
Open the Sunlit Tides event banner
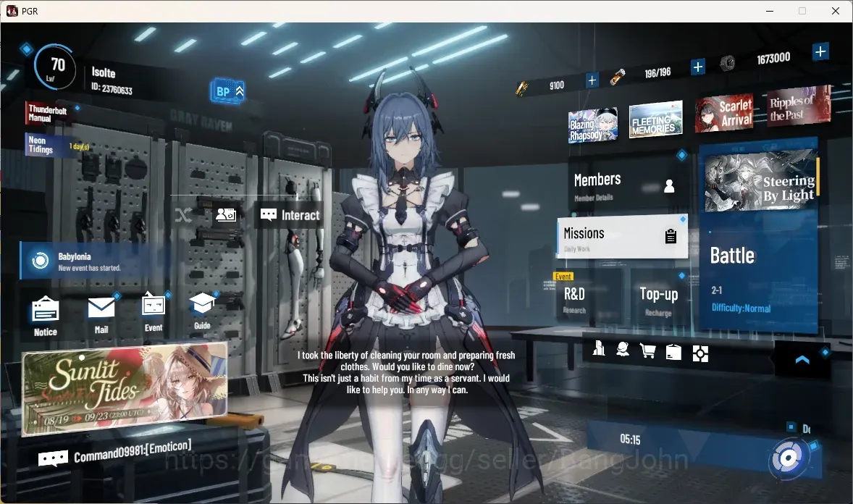coord(125,389)
